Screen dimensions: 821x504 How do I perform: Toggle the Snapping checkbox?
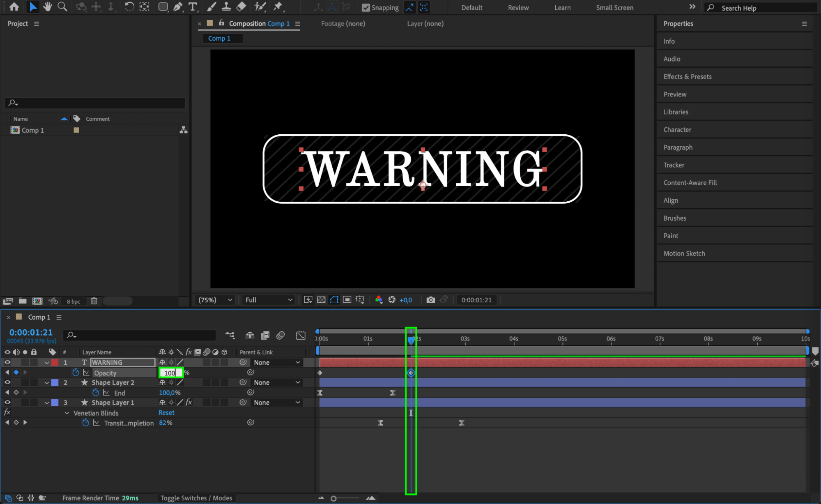click(x=366, y=7)
